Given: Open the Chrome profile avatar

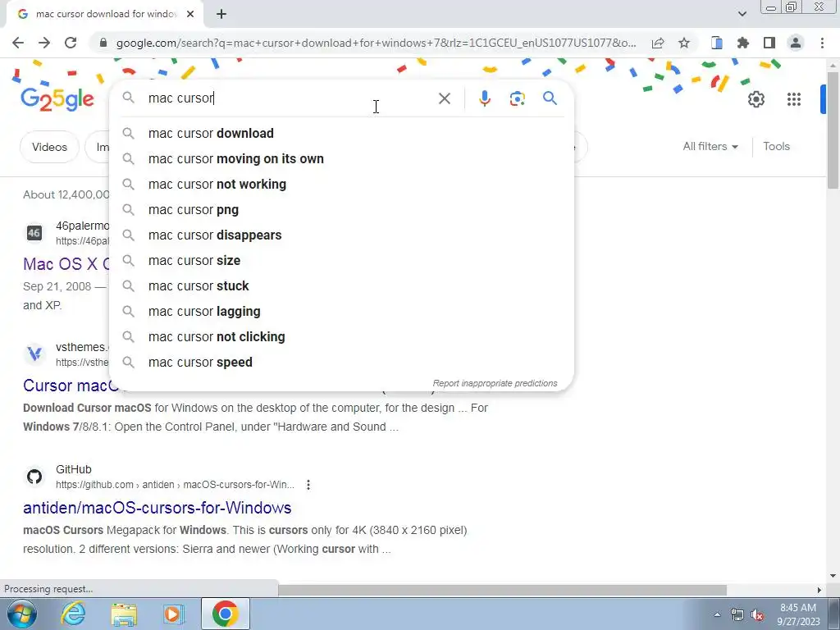Looking at the screenshot, I should [x=796, y=43].
